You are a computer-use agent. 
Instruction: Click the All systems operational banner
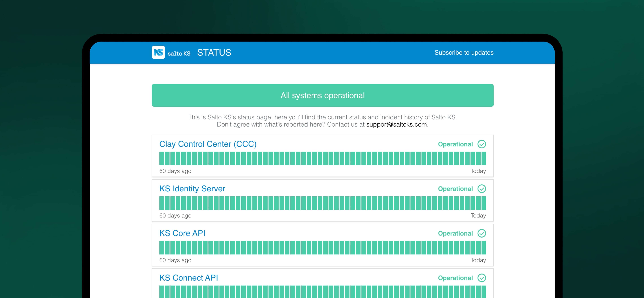coord(323,95)
